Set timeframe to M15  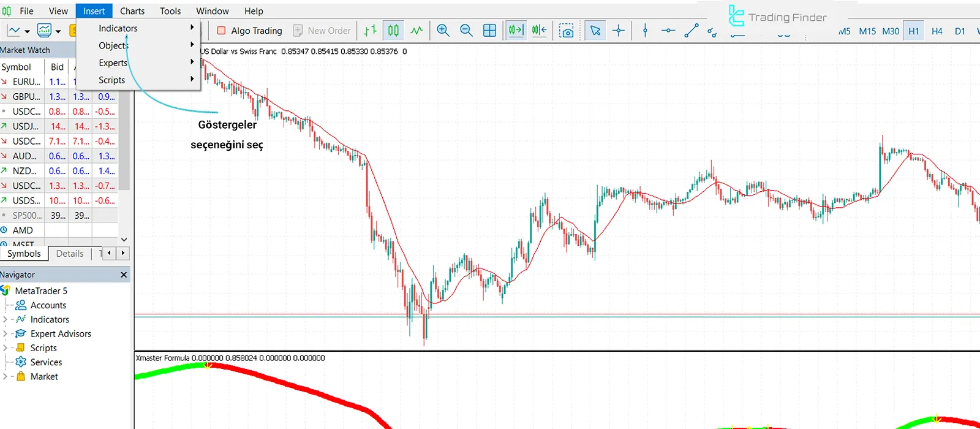[867, 31]
